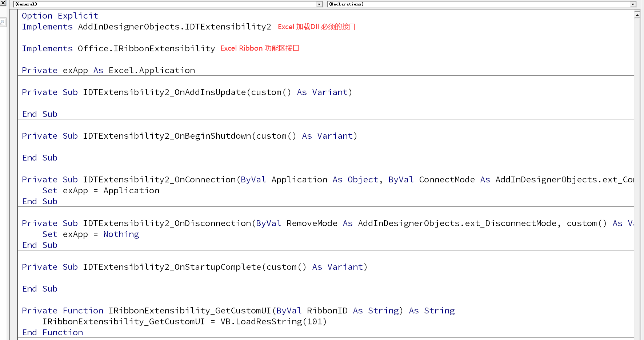Click the dropdown arrow next to (General)
The image size is (644, 340).
[319, 4]
